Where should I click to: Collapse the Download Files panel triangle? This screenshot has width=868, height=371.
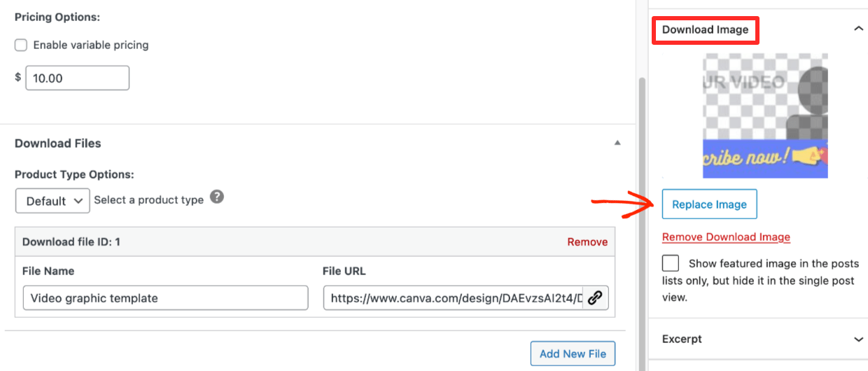pos(617,143)
